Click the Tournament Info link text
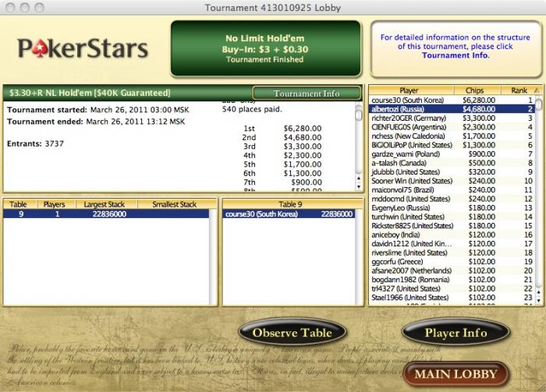546x392 pixels. (x=456, y=55)
